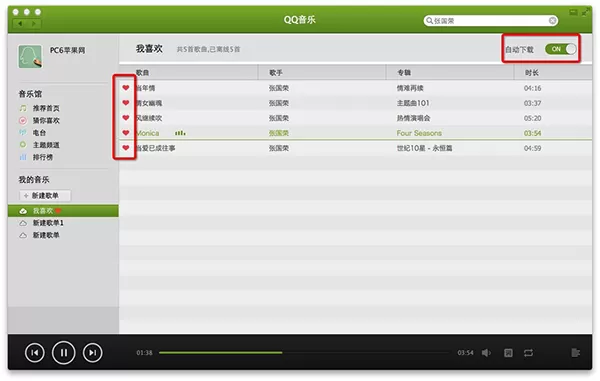The image size is (600, 381).
Task: Sort by the 歌手 column header
Action: [x=276, y=73]
